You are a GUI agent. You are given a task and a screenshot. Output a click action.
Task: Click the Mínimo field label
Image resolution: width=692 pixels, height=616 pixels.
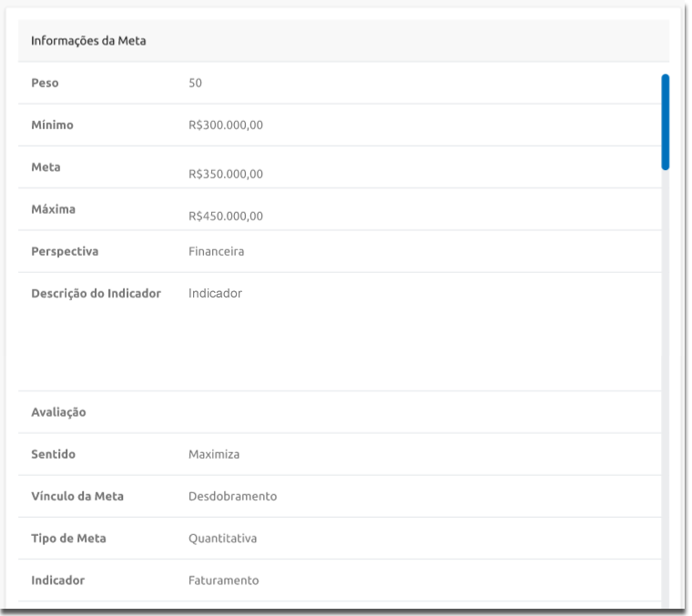pyautogui.click(x=52, y=126)
